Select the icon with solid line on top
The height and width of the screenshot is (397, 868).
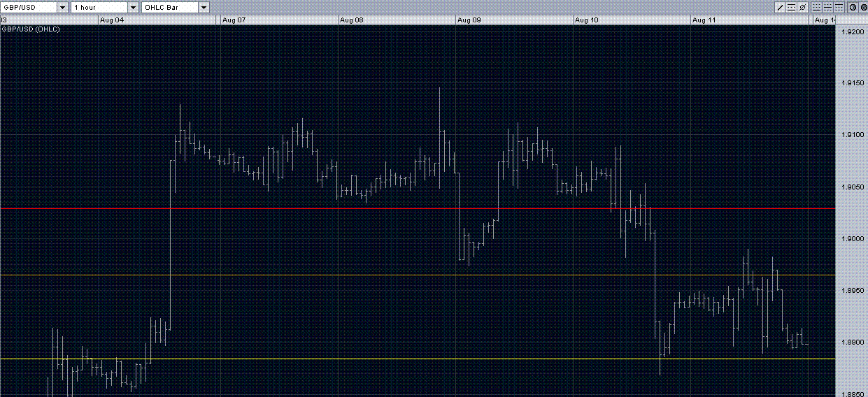coord(839,7)
